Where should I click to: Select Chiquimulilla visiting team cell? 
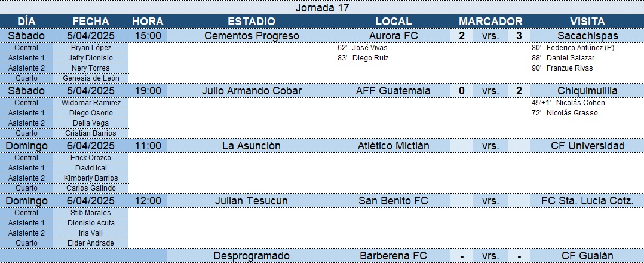[x=587, y=91]
